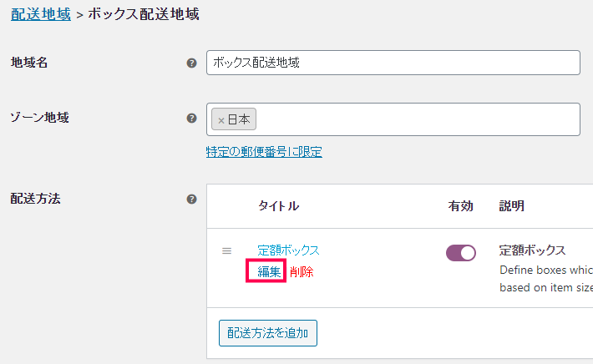Click the 地域名 text field
The height and width of the screenshot is (364, 593).
click(x=393, y=63)
